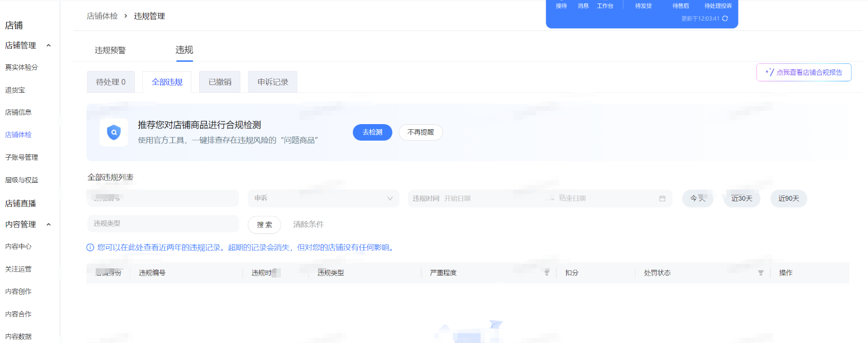Screen dimensions: 868x343
Task: Open the calendar icon in the date range field
Action: tap(662, 199)
